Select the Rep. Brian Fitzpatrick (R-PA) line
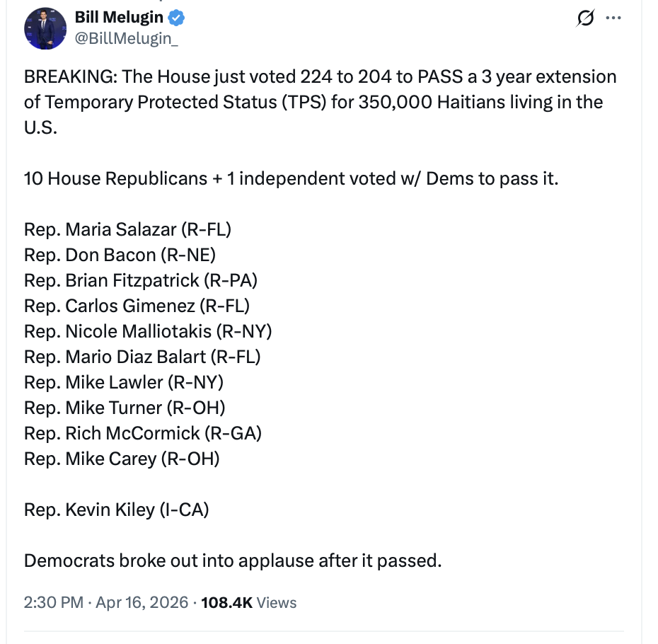The height and width of the screenshot is (644, 658). click(141, 280)
